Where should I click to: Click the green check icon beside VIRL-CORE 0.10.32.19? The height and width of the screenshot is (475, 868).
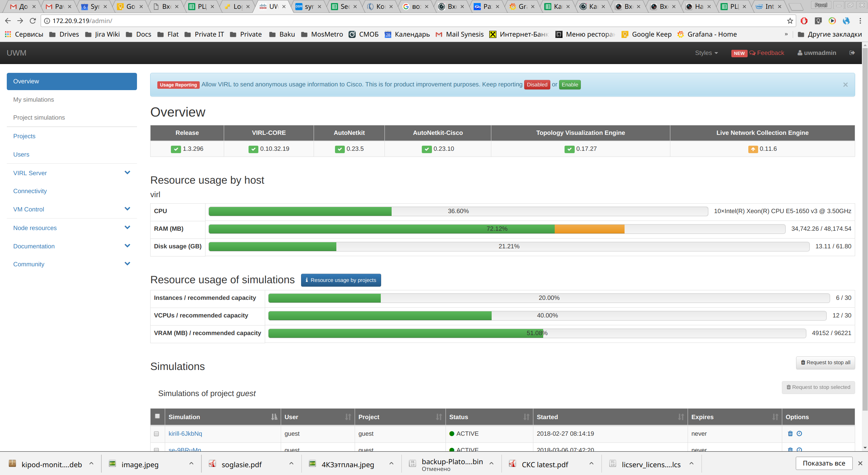pyautogui.click(x=253, y=149)
